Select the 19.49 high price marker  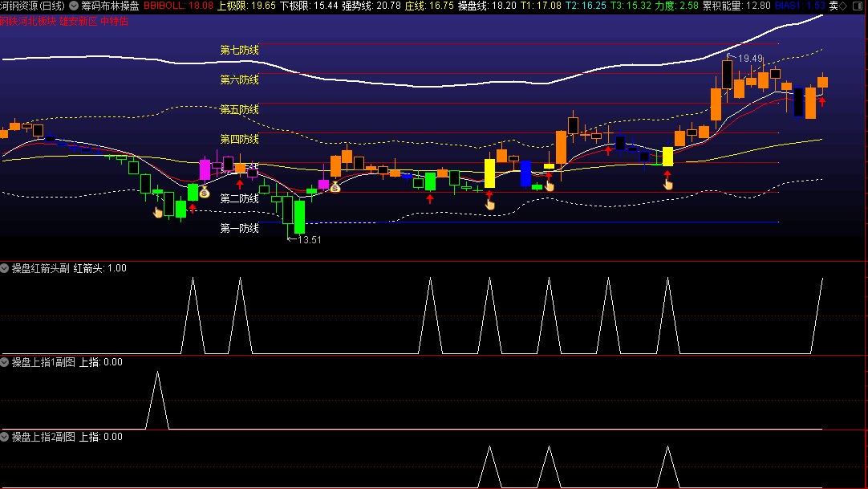pyautogui.click(x=750, y=59)
